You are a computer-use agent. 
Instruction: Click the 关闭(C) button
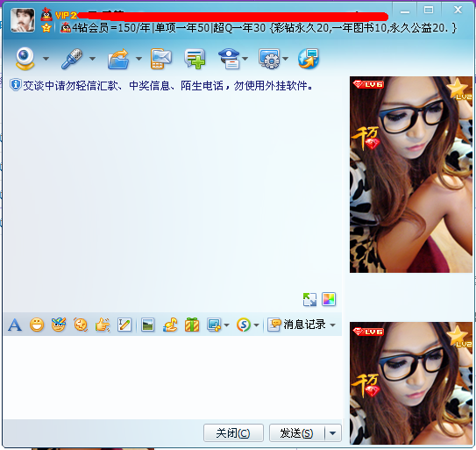pos(233,433)
